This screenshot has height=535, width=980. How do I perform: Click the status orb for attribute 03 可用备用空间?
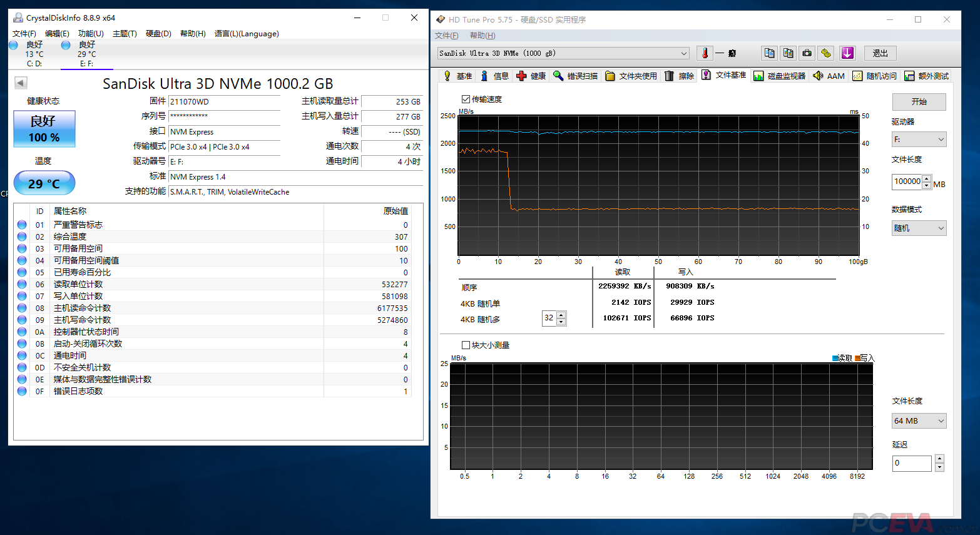tap(22, 248)
